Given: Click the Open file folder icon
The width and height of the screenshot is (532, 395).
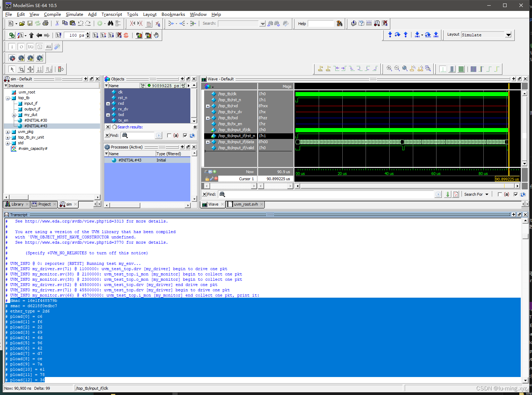Looking at the screenshot, I should (x=22, y=23).
